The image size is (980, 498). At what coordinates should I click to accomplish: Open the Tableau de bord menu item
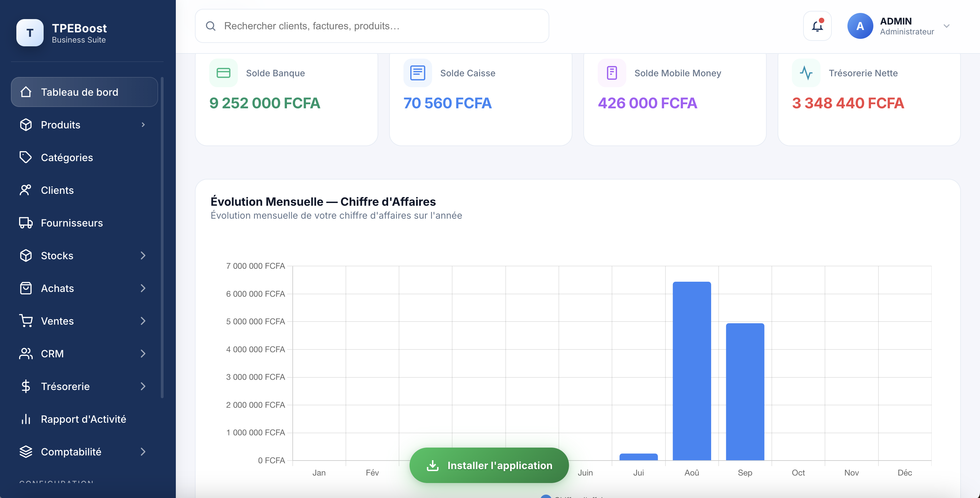click(x=84, y=92)
